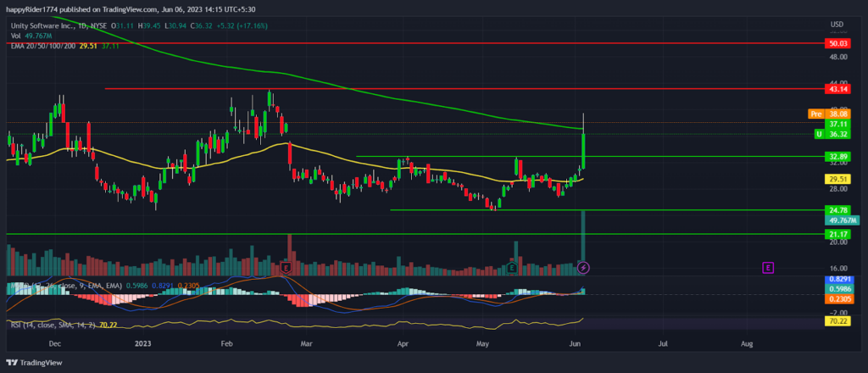868x373 pixels.
Task: Click the −2.00 MACD axis tick
Action: [837, 313]
